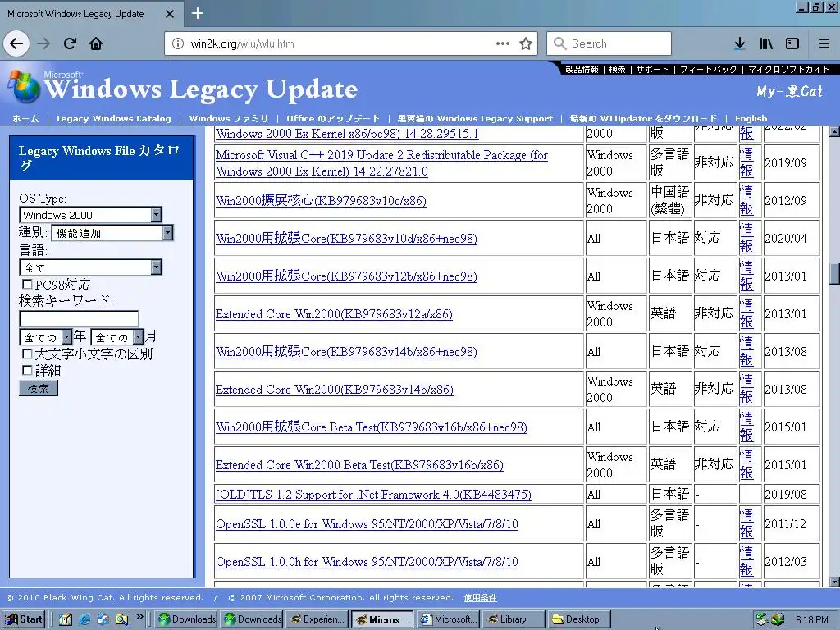Reload the current page
This screenshot has height=630, width=840.
[71, 43]
